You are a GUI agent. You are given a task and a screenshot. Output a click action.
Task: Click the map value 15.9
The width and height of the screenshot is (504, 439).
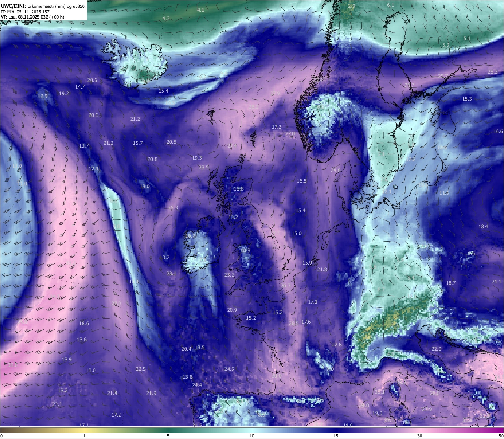point(307,263)
